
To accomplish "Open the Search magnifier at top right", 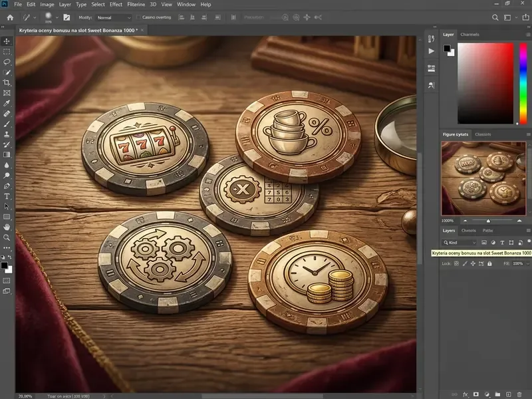I will pos(495,17).
